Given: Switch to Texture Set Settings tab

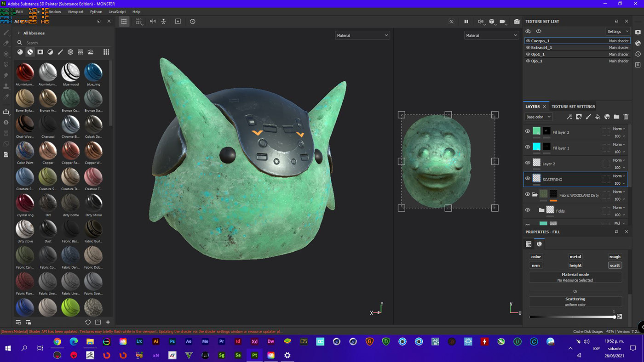Looking at the screenshot, I should (x=573, y=107).
